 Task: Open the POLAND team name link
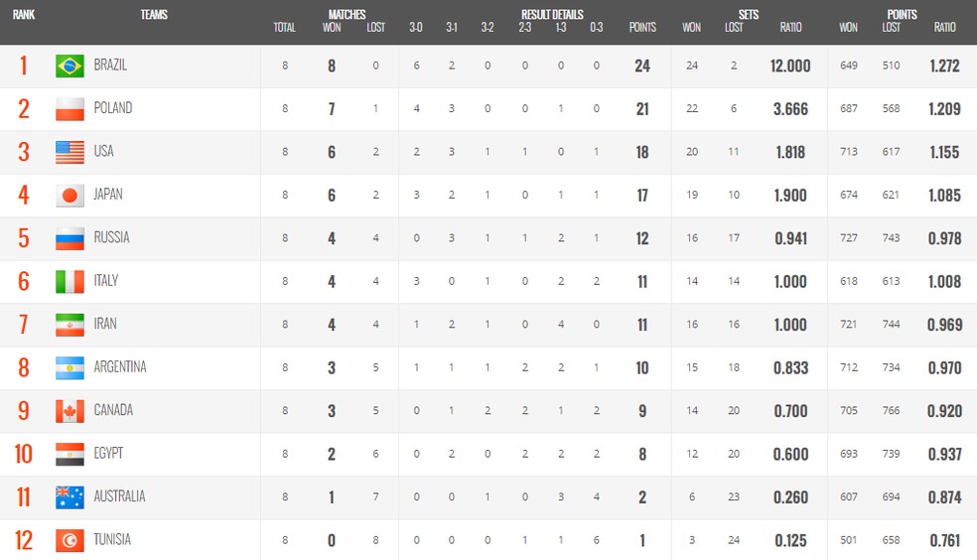113,108
